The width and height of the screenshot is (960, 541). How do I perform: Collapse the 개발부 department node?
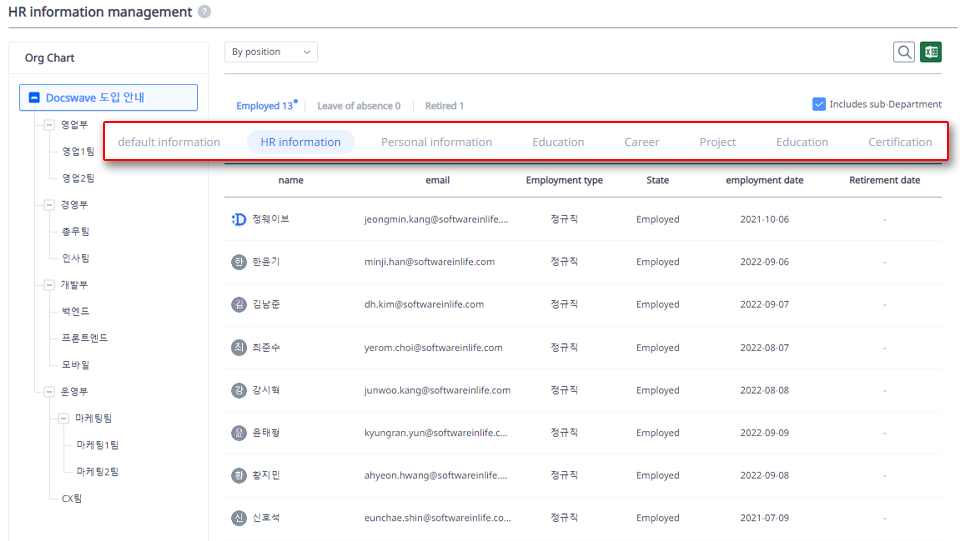pos(49,285)
